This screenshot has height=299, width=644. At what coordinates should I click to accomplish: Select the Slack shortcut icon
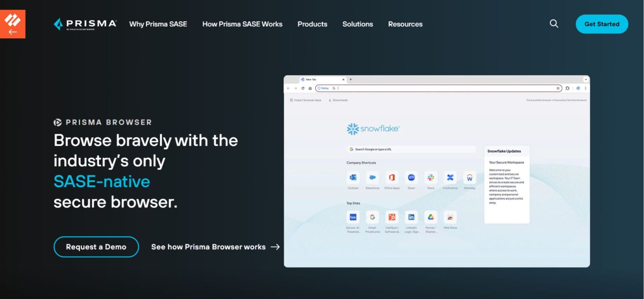431,177
